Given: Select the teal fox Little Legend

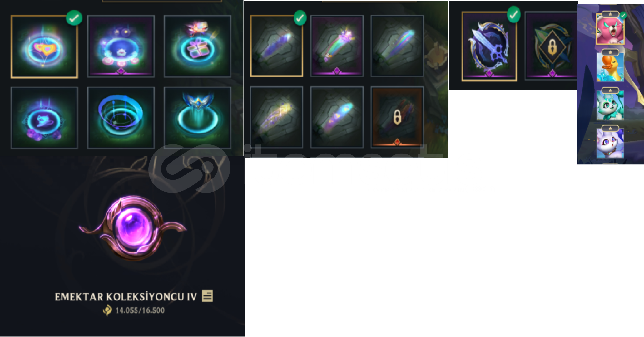Looking at the screenshot, I should (610, 105).
